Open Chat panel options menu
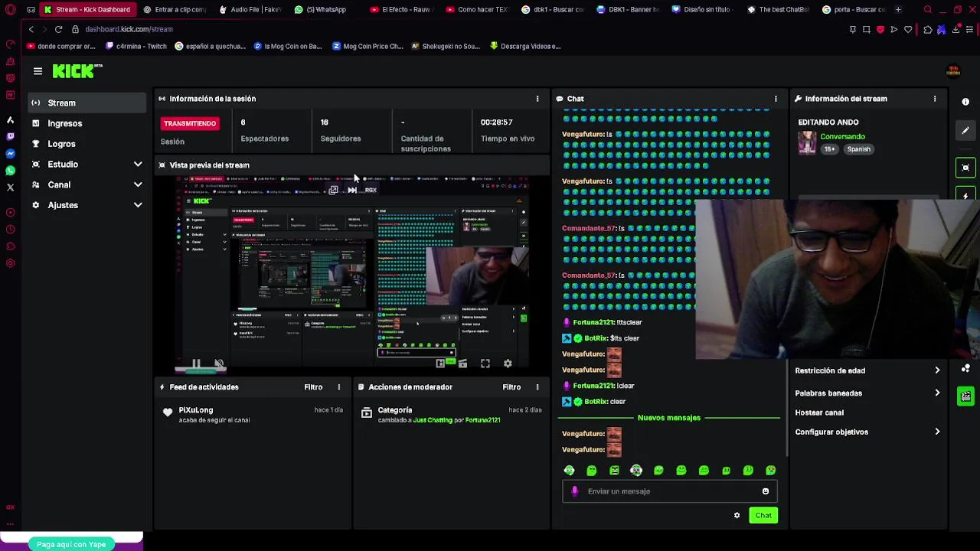Viewport: 980px width, 551px height. point(776,99)
